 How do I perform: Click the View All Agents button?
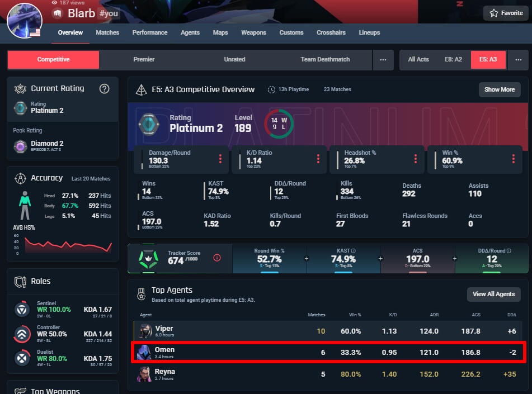click(493, 294)
